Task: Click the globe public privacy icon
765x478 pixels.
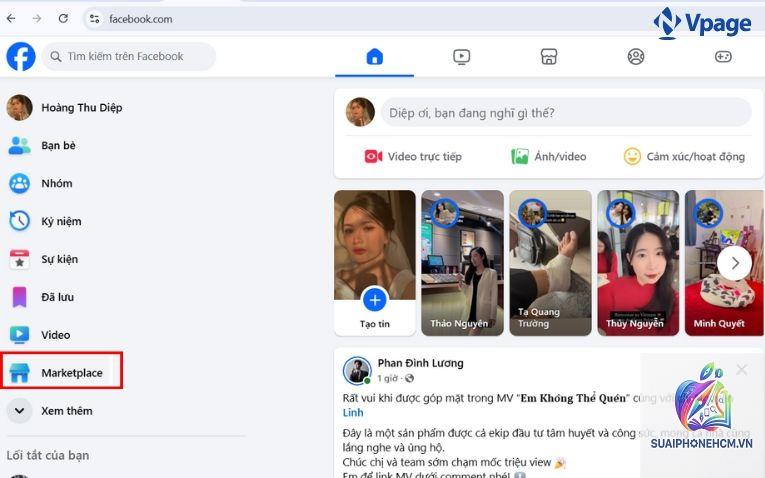Action: (409, 378)
